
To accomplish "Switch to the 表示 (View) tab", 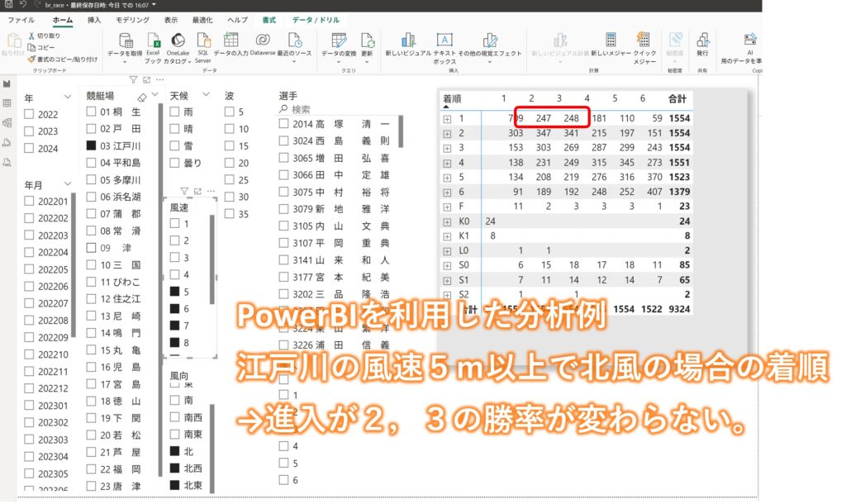I will pyautogui.click(x=171, y=20).
